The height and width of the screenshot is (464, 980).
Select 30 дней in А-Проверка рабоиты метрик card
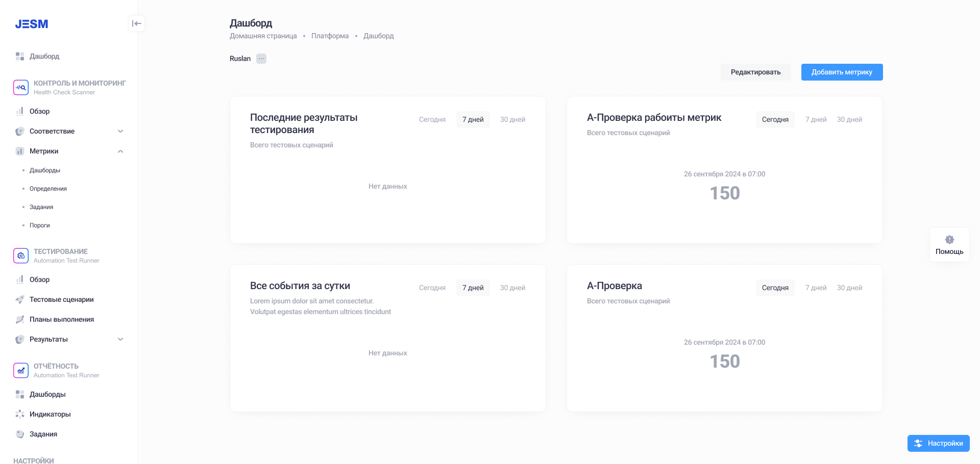[849, 119]
